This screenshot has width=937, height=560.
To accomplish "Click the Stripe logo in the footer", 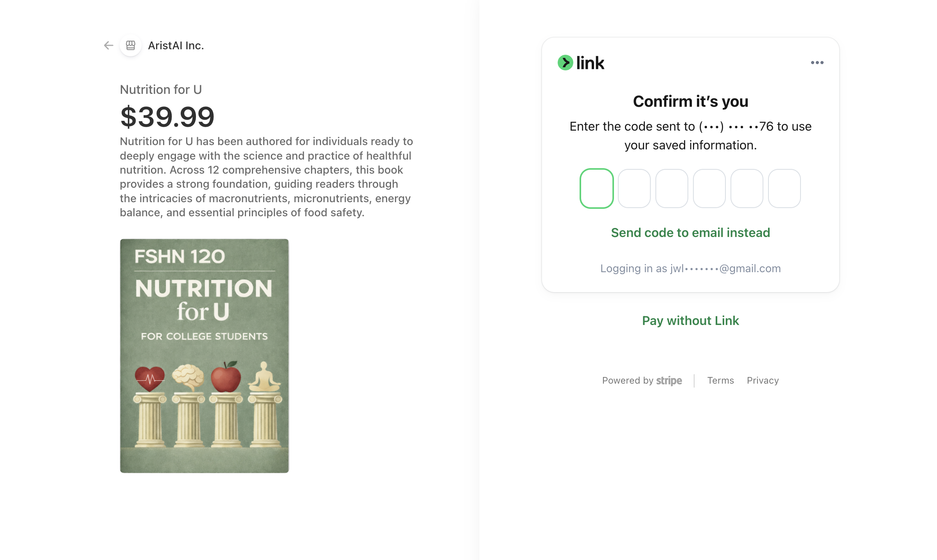I will [x=669, y=380].
